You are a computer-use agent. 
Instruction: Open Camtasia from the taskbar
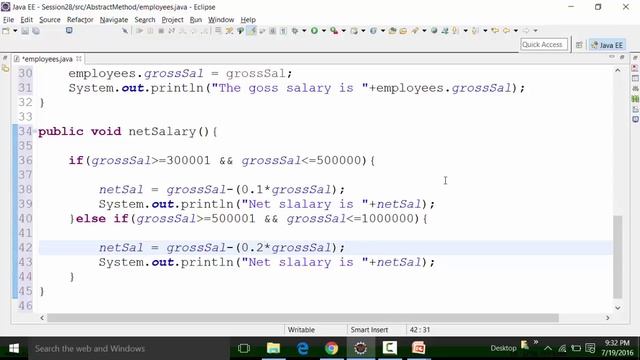389,349
